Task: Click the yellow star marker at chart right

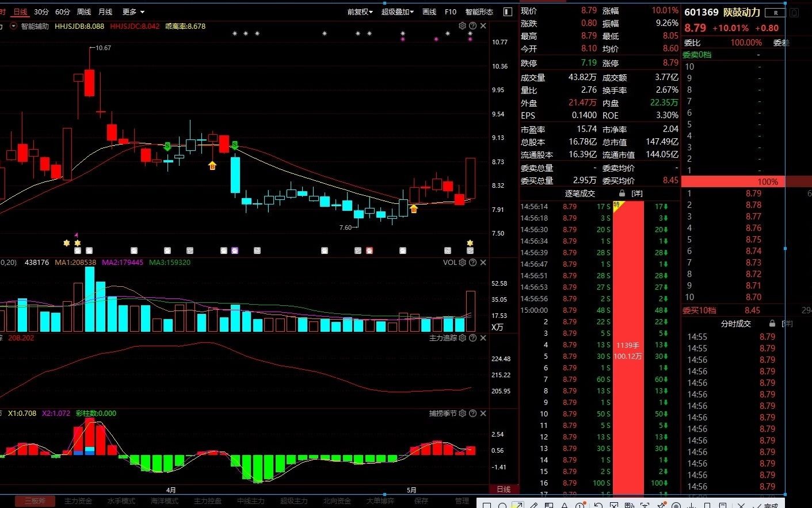Action: [470, 243]
